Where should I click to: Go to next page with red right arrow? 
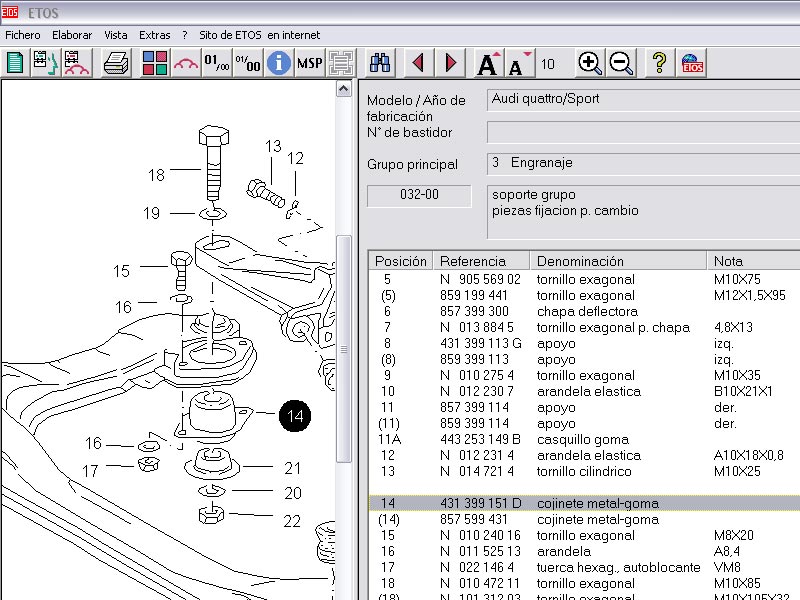click(451, 63)
